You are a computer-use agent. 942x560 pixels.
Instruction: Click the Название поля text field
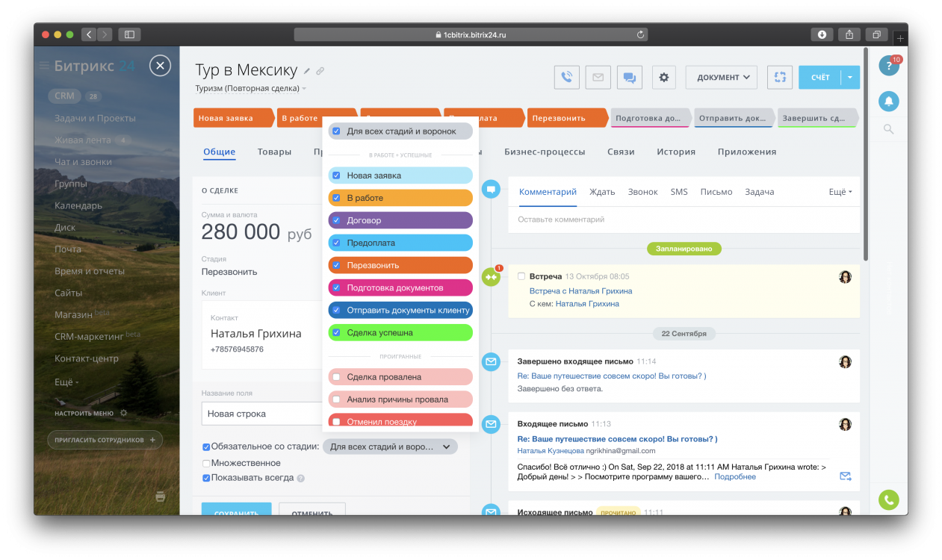pos(261,414)
